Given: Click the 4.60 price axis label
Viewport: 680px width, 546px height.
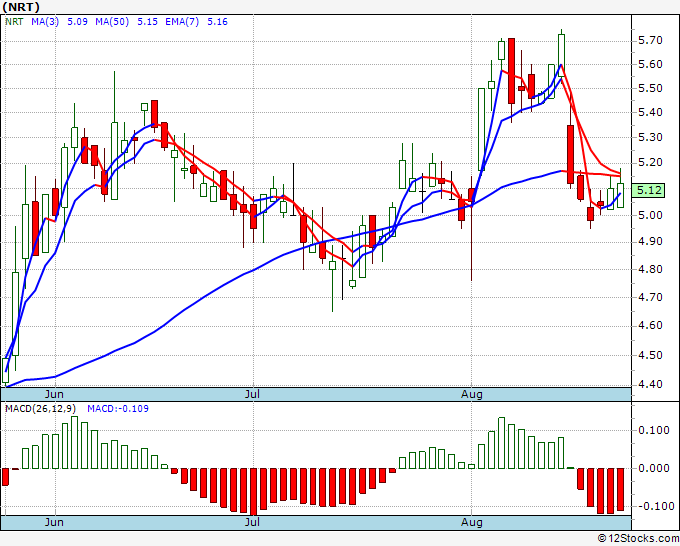Looking at the screenshot, I should click(650, 326).
